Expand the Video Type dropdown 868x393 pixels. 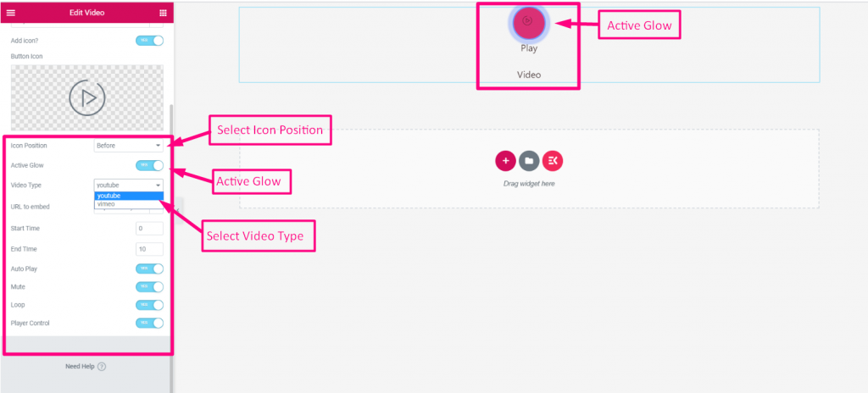click(128, 185)
